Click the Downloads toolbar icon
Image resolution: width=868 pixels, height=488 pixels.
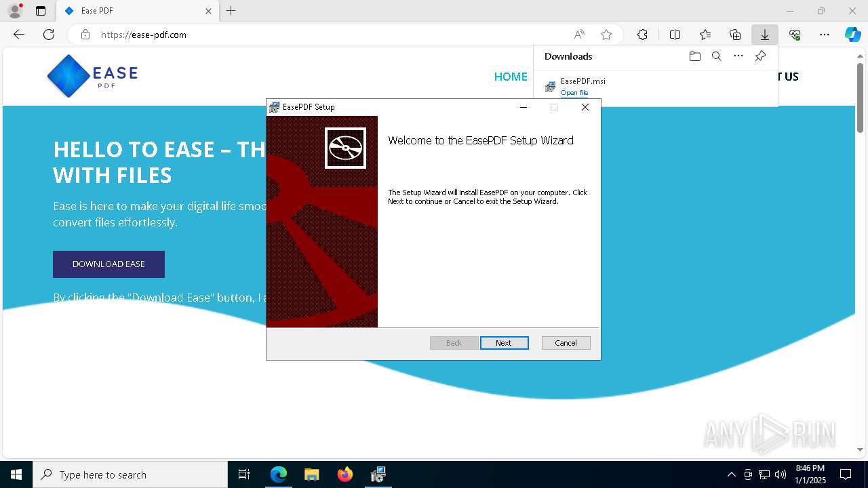pyautogui.click(x=764, y=35)
